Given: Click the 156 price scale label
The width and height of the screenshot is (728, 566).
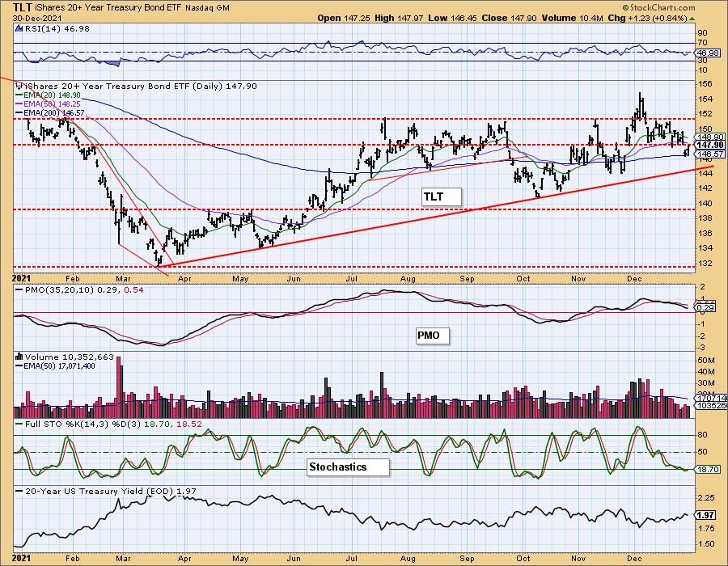Looking at the screenshot, I should click(x=705, y=84).
